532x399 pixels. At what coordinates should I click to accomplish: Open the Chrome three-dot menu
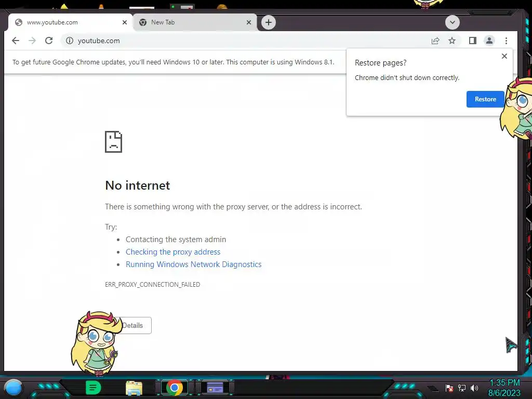tap(506, 41)
